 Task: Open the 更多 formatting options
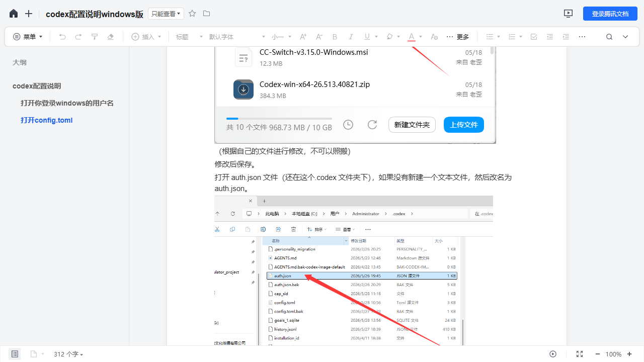pos(457,37)
